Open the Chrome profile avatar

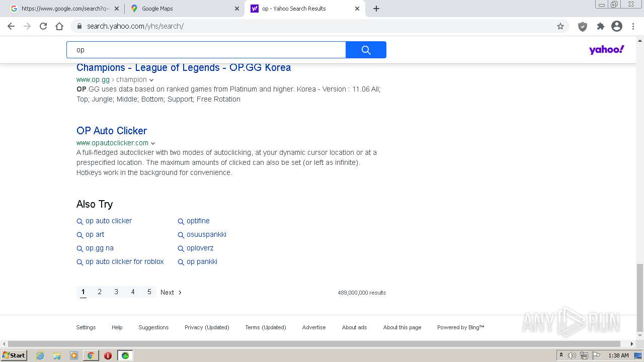617,26
